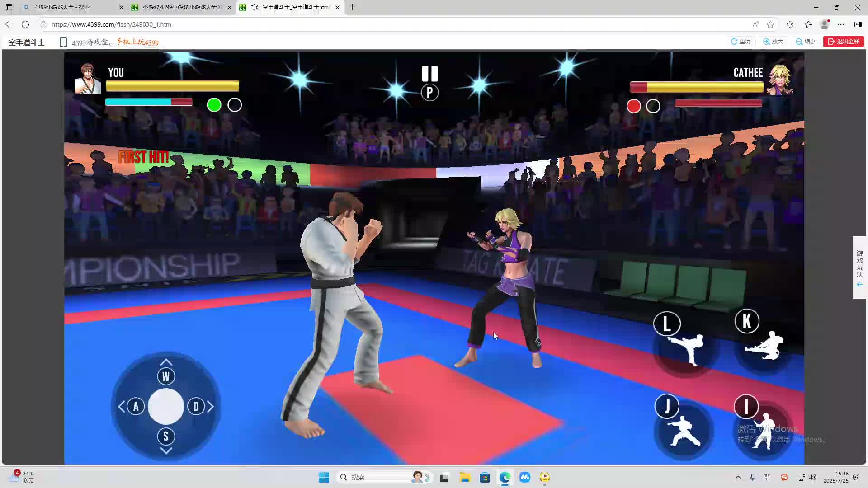The image size is (868, 488).
Task: Show hidden system tray icons
Action: tap(738, 477)
